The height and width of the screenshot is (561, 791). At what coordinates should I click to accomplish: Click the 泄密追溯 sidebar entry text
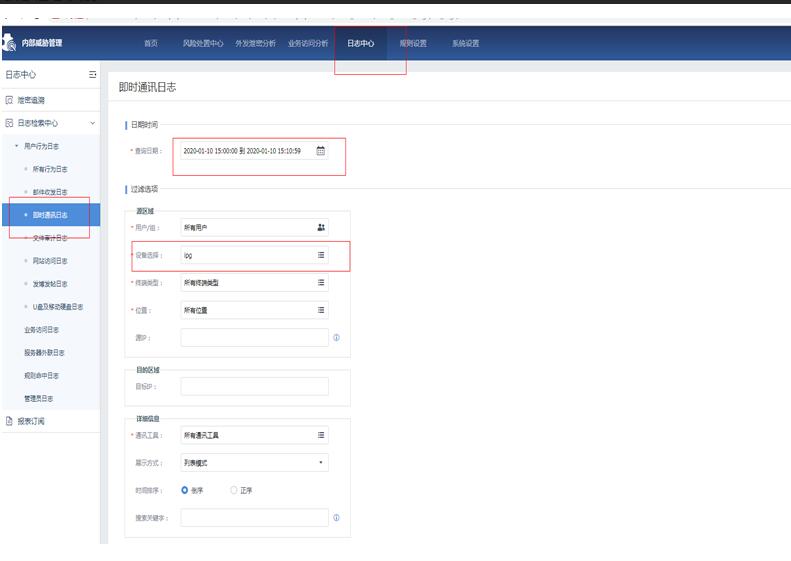(31, 100)
